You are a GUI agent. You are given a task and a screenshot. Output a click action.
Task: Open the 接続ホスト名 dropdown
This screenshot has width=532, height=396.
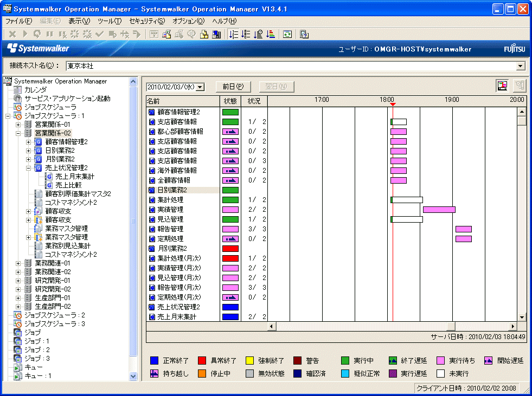(521, 66)
